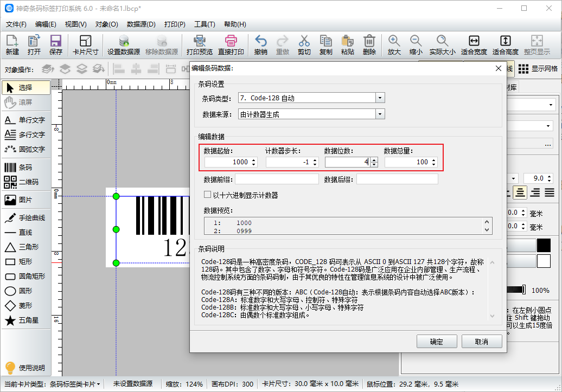562x392 pixels.
Task: Select the 五角星 star tool
Action: point(26,320)
